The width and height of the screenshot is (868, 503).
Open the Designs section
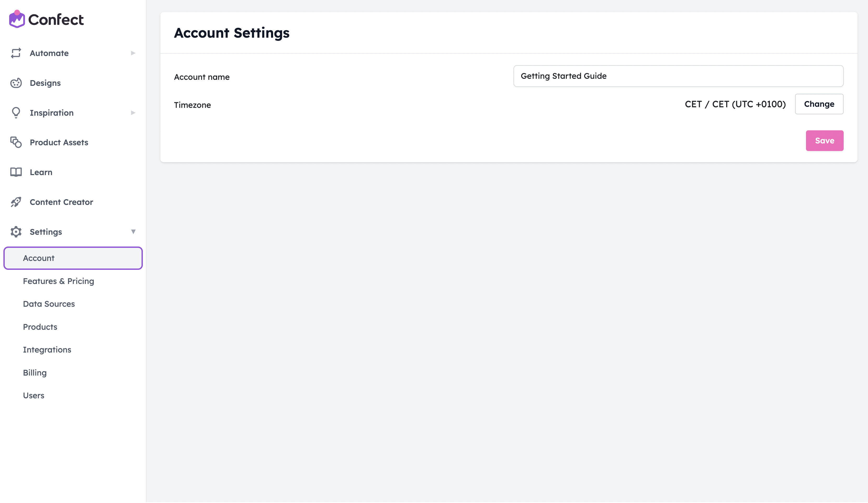45,83
